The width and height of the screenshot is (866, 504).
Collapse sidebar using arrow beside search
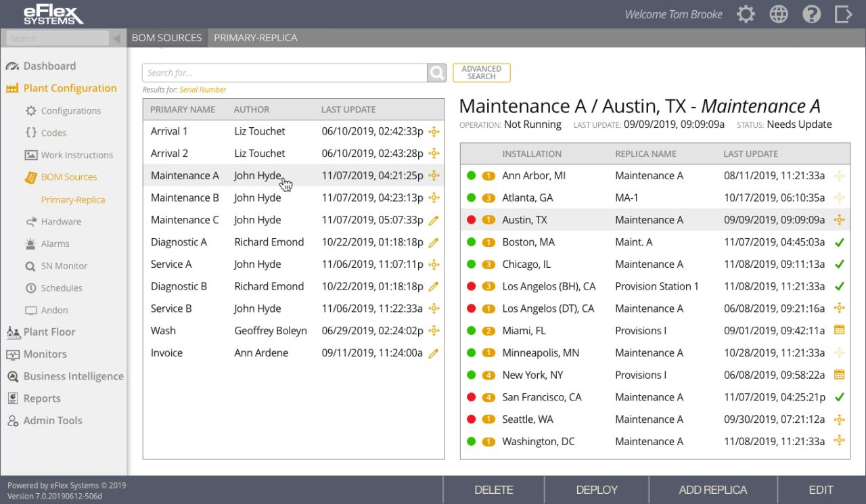(116, 39)
